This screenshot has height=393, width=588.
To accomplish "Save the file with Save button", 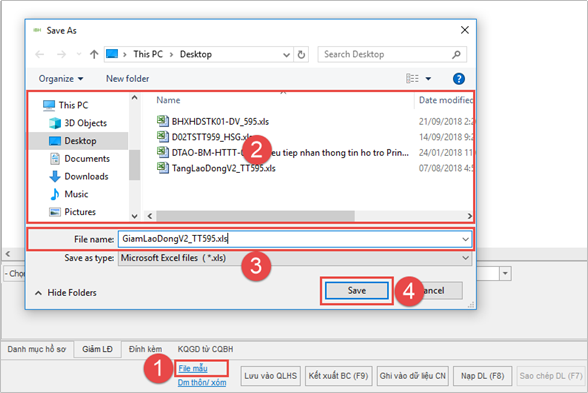I will pyautogui.click(x=357, y=291).
